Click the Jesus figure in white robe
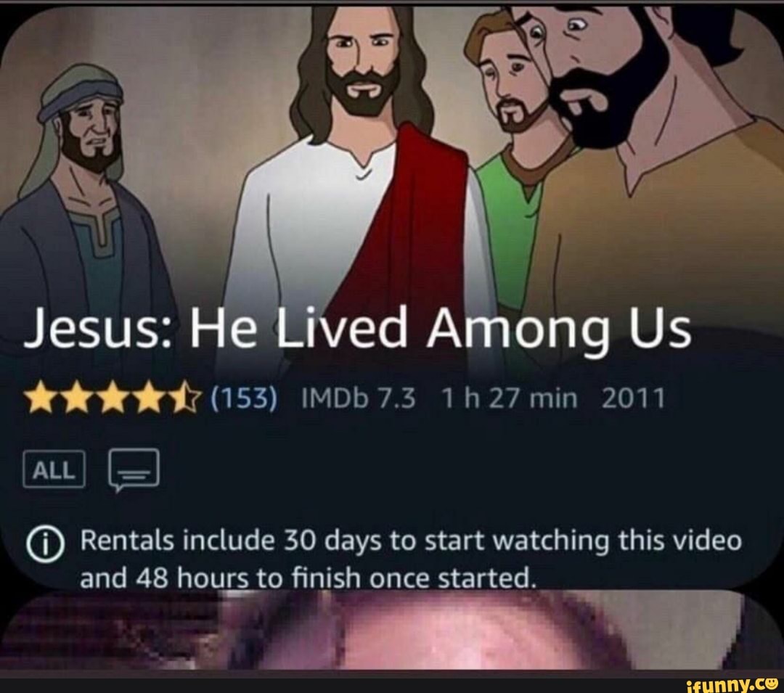The height and width of the screenshot is (693, 784). (x=360, y=165)
